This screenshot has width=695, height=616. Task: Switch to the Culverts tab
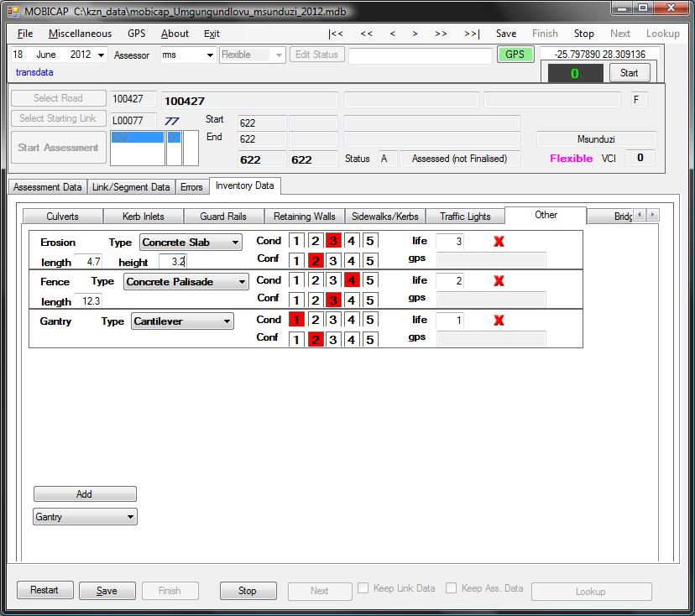point(62,217)
